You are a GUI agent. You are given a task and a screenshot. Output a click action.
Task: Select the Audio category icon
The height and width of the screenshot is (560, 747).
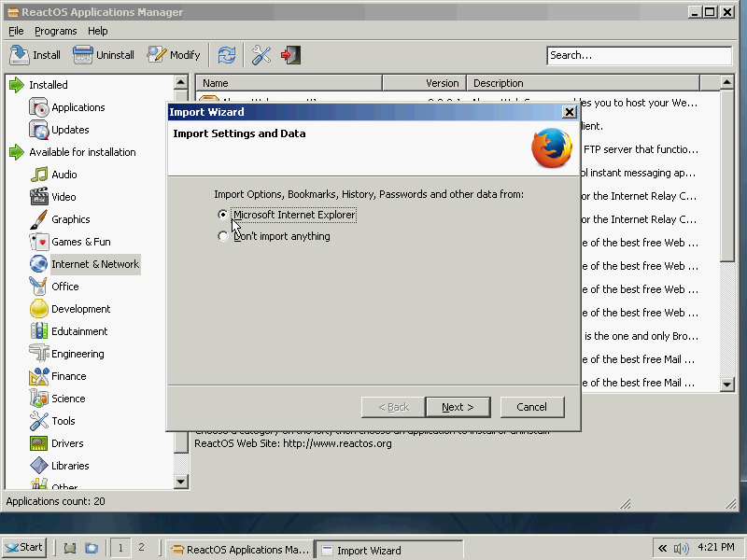[39, 175]
